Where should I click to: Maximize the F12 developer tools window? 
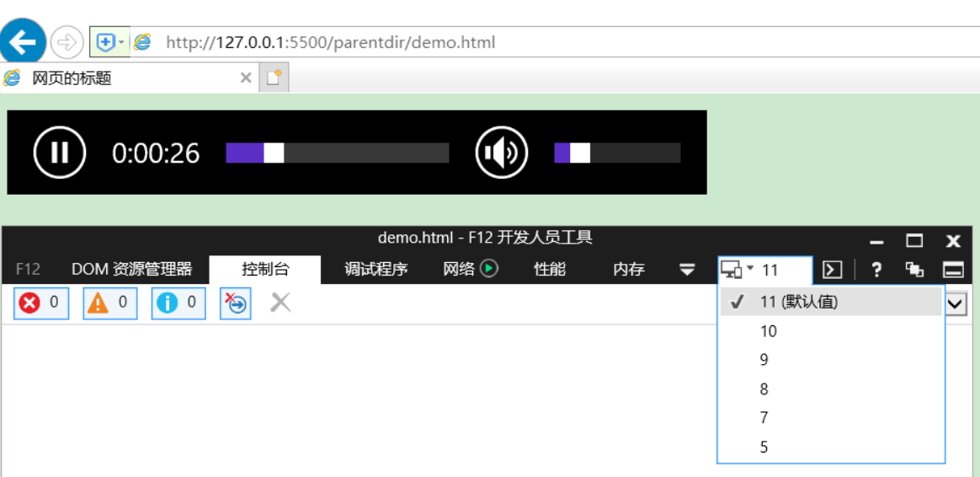(914, 241)
